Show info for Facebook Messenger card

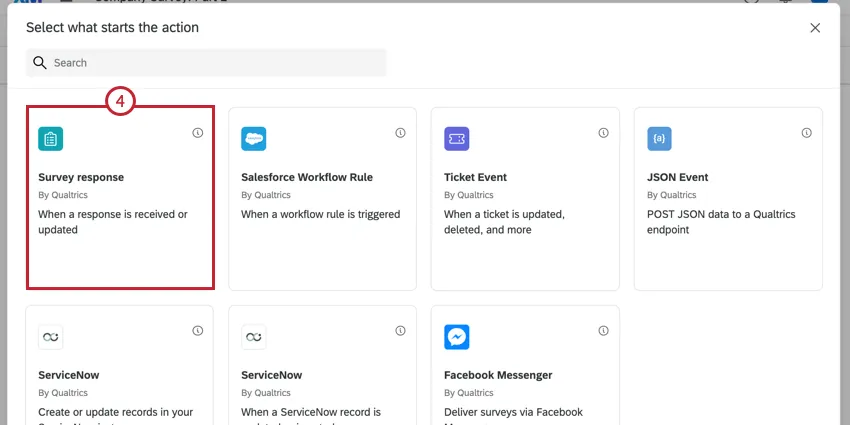(603, 330)
